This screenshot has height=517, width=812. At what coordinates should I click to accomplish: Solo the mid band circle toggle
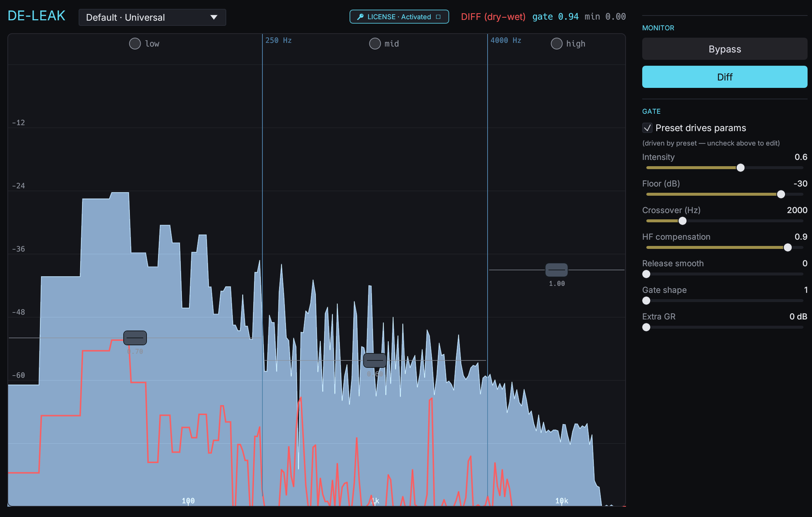(375, 44)
